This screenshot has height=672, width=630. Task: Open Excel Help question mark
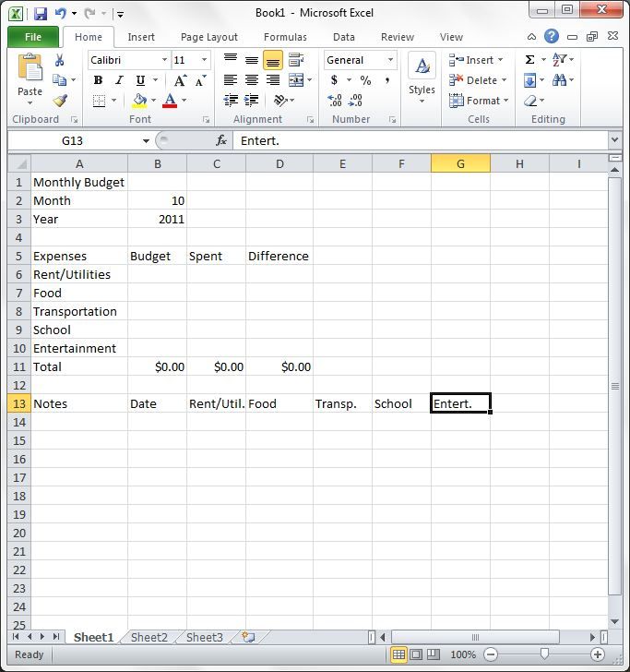[552, 36]
